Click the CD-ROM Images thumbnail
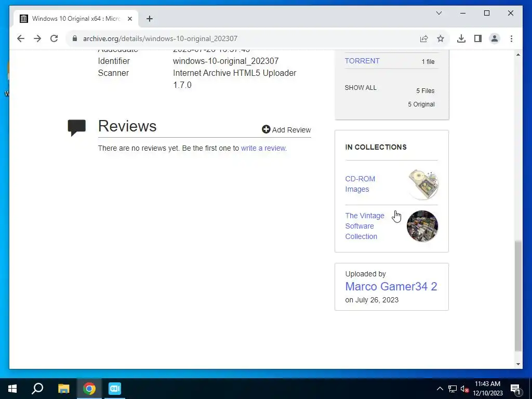Viewport: 532px width, 399px height. coord(423,184)
